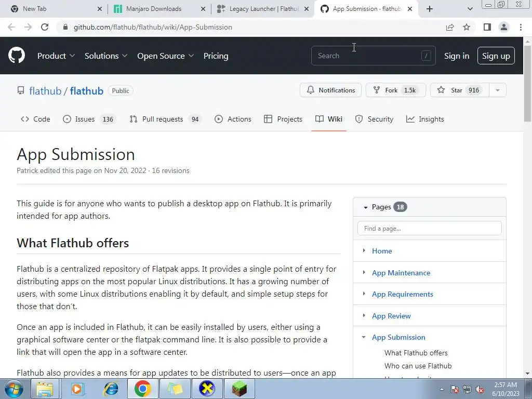532x399 pixels.
Task: Expand the App Maintenance triangle
Action: pos(364,272)
